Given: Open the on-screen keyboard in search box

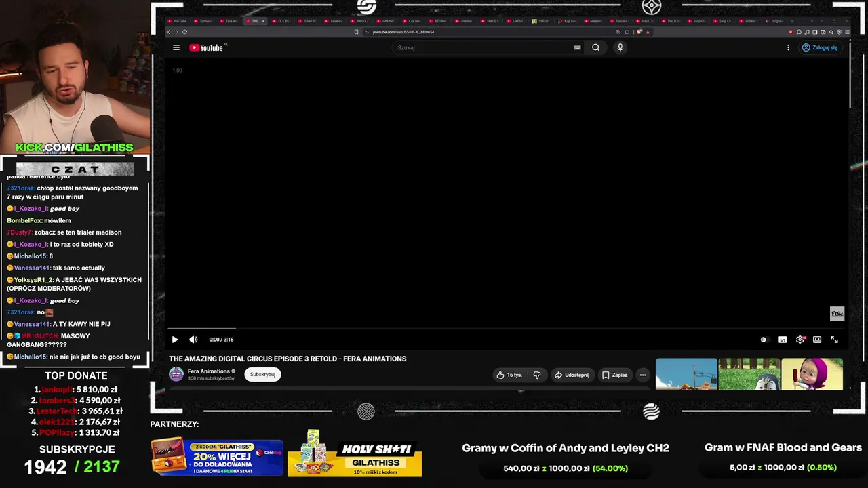Looking at the screenshot, I should pos(577,47).
